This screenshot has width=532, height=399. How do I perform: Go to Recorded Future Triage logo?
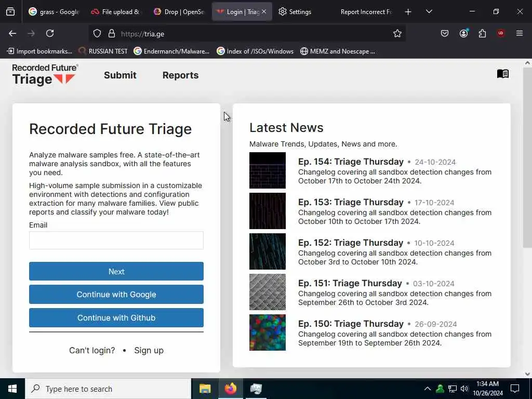pos(45,75)
